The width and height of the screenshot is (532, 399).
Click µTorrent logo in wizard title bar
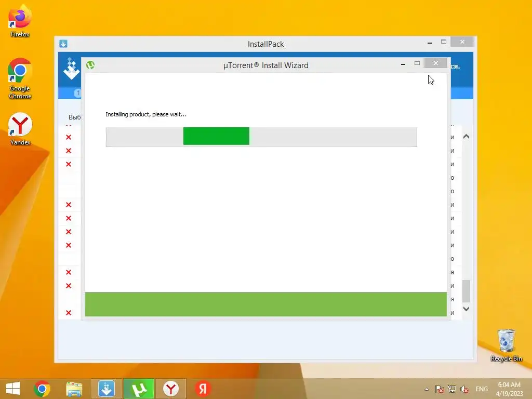point(90,65)
